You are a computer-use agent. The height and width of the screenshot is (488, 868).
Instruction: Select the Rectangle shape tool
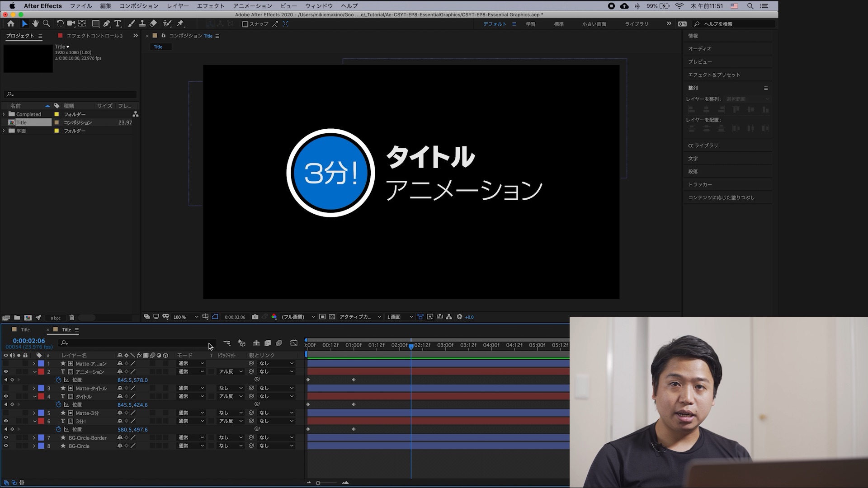coord(95,23)
